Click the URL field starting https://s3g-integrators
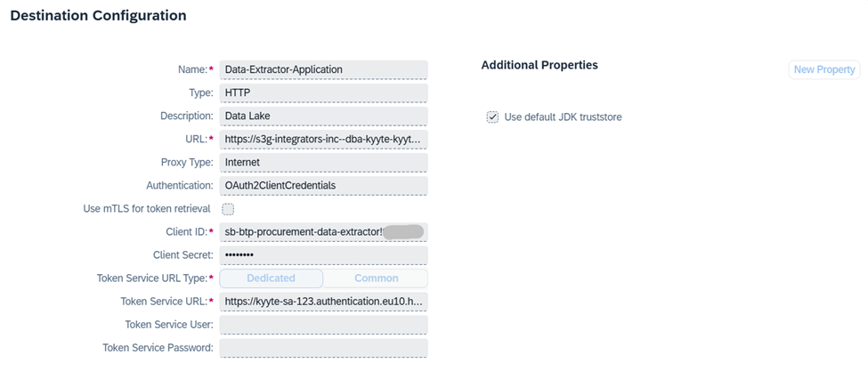 323,140
